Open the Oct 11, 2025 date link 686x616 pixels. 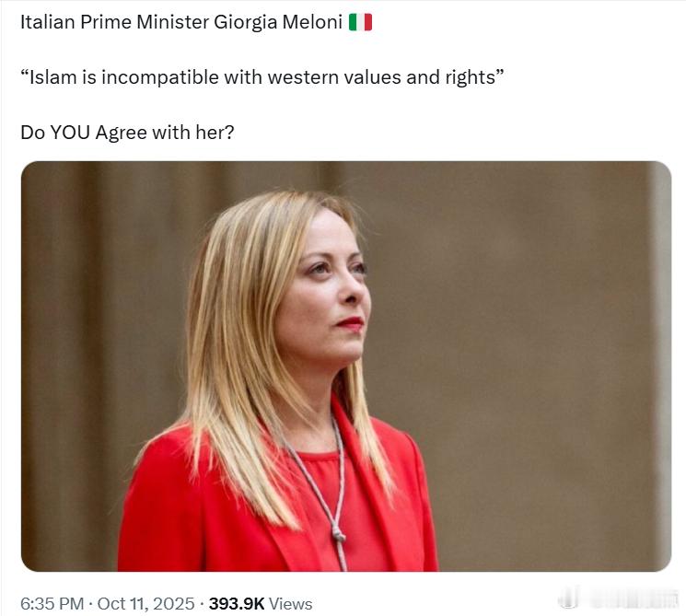pyautogui.click(x=145, y=604)
